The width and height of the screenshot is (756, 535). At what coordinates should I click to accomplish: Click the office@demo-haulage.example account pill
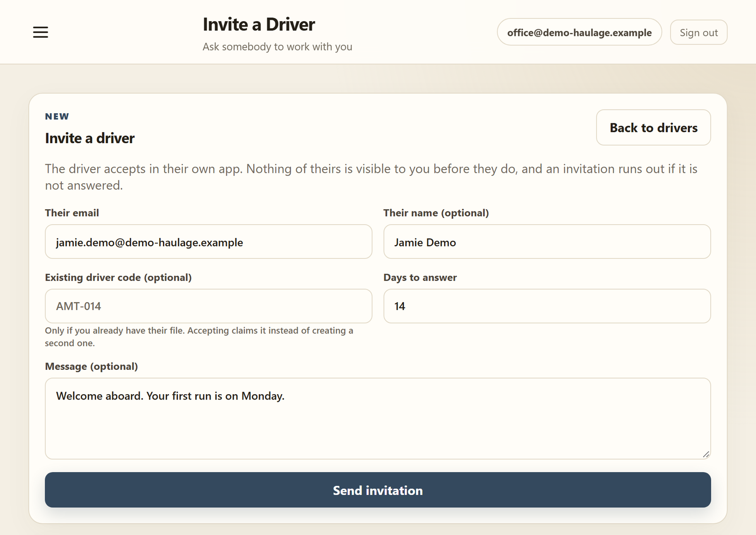click(579, 32)
